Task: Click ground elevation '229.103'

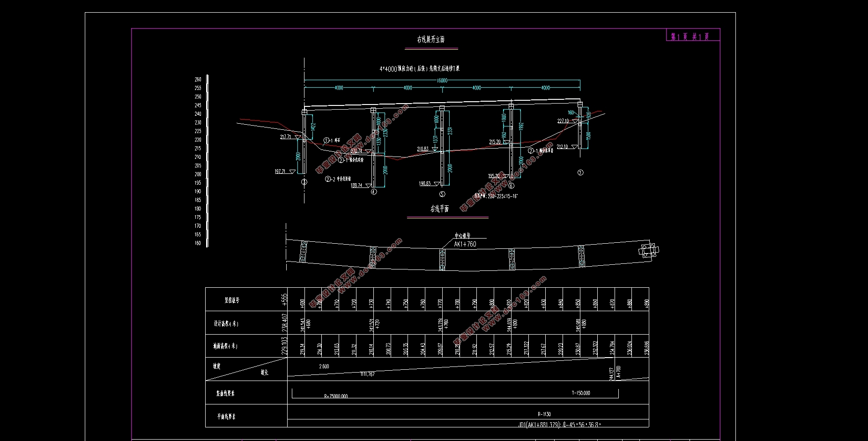Action: pyautogui.click(x=284, y=346)
